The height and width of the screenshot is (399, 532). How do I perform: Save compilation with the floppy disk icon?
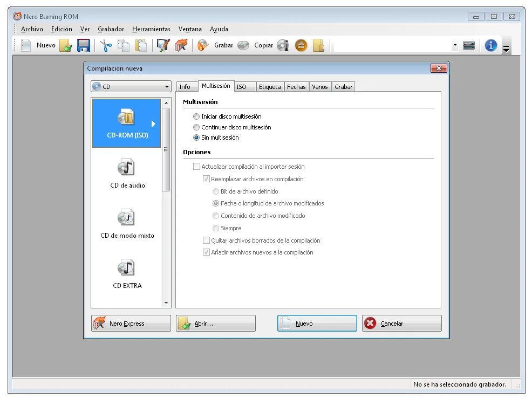click(84, 45)
